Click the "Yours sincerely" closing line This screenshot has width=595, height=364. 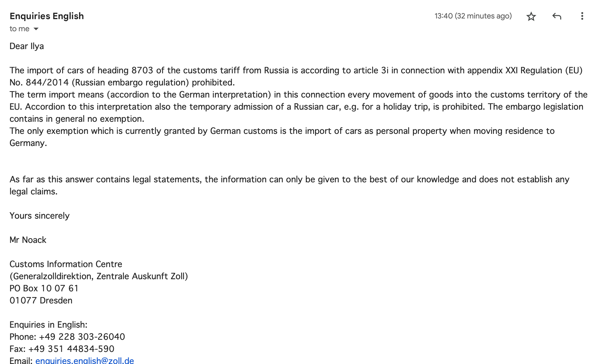click(40, 216)
